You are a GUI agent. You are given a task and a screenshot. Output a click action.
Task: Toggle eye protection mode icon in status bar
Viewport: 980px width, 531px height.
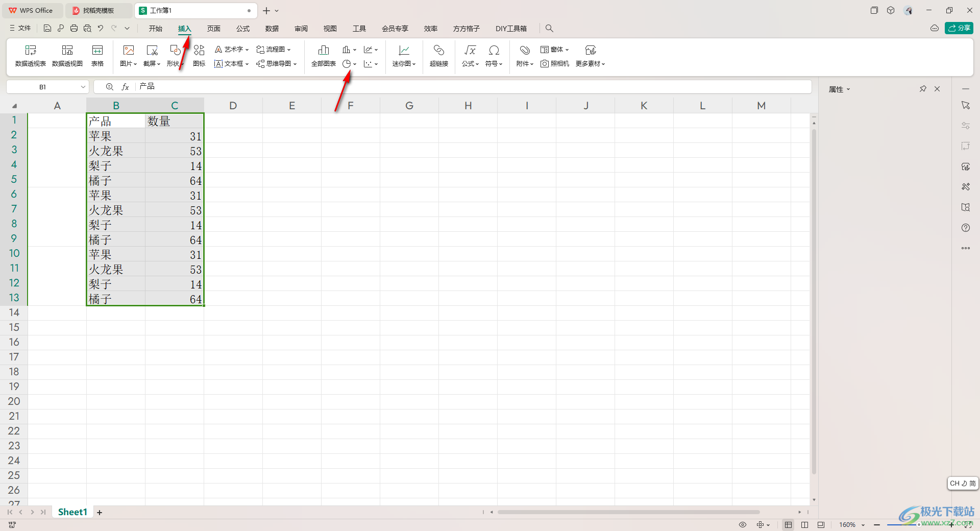point(743,525)
